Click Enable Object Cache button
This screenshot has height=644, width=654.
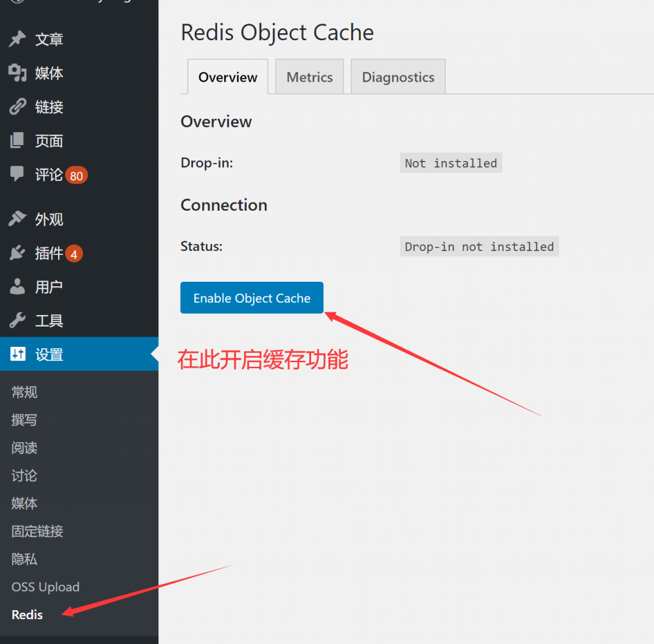click(252, 298)
